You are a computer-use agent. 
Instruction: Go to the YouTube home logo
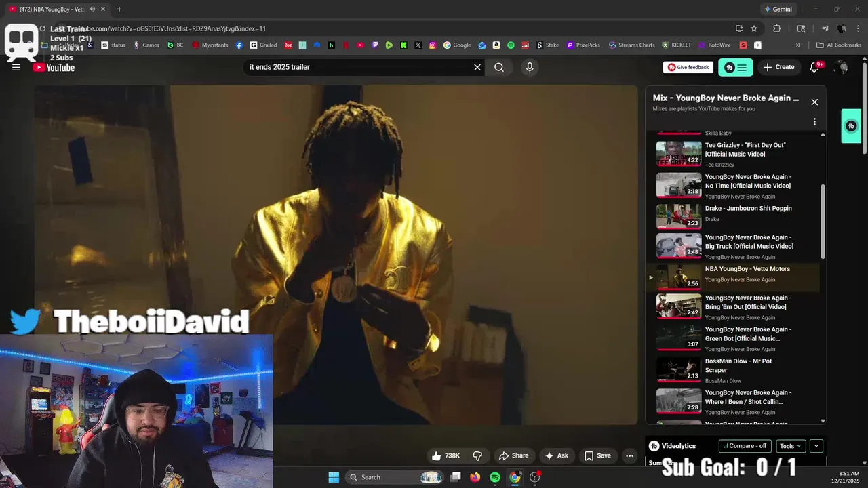[x=54, y=67]
